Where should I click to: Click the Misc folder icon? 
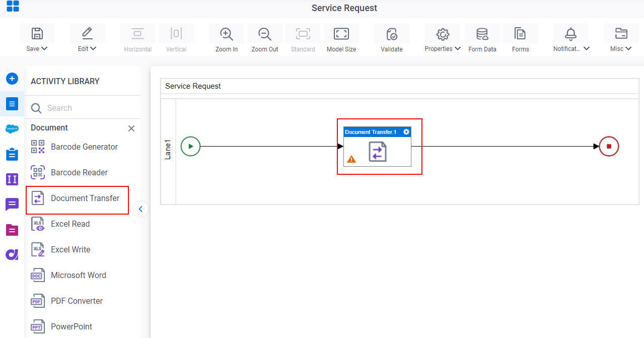click(621, 33)
